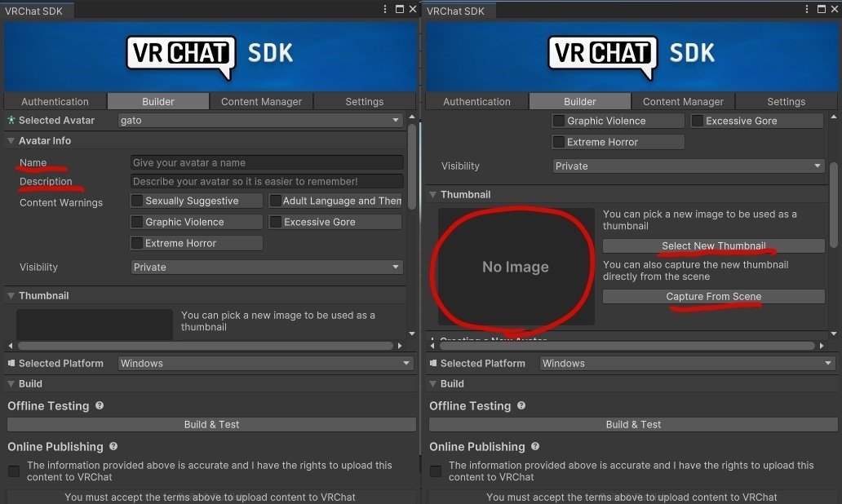Click the Offline Testing help icon in right window
Image resolution: width=842 pixels, height=504 pixels.
pos(521,406)
